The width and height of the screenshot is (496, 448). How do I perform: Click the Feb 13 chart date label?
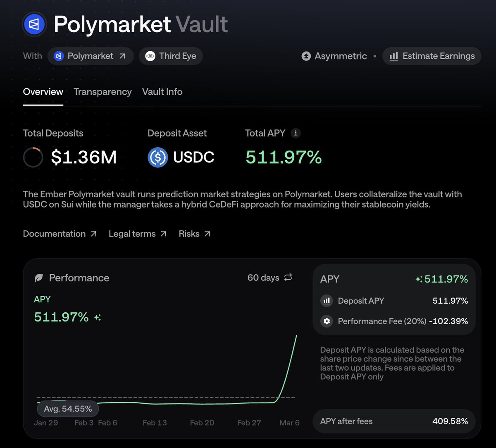155,423
